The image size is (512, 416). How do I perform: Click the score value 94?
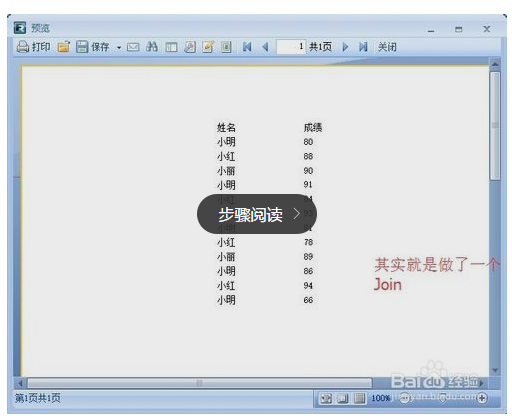(x=308, y=286)
